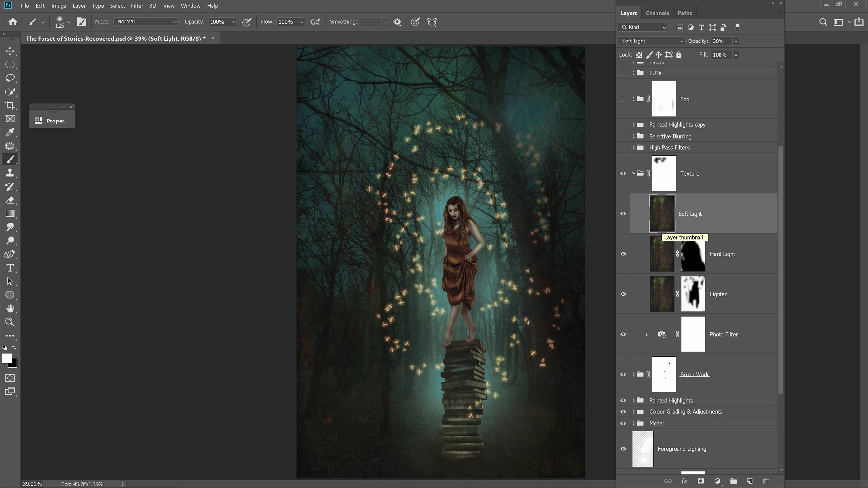Select the Lighten layer thumbnail

tap(662, 294)
